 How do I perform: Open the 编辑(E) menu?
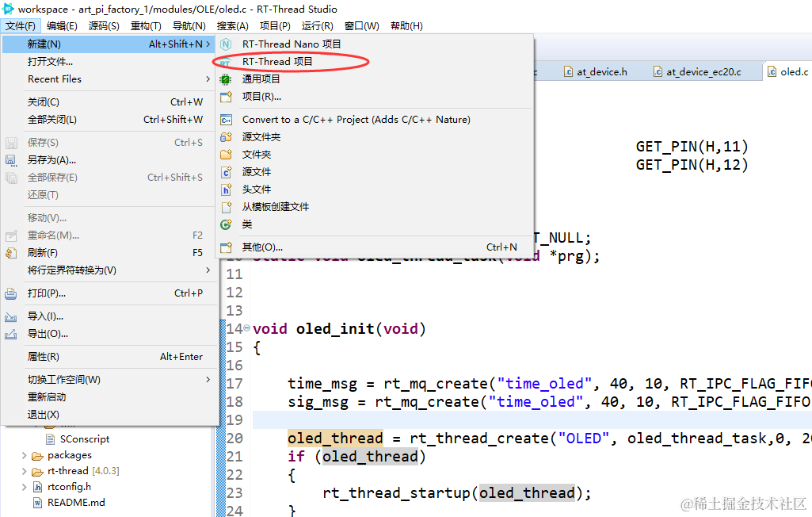[62, 26]
